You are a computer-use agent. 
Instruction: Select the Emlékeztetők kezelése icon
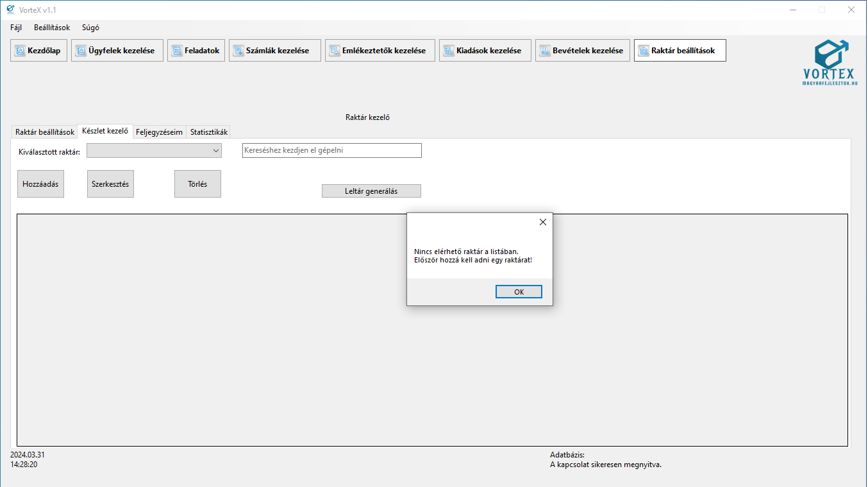tap(335, 51)
